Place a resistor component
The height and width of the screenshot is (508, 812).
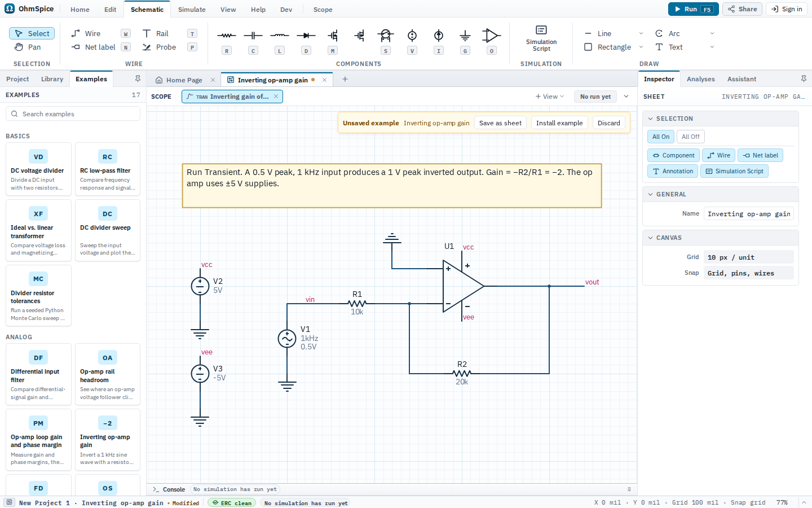(x=227, y=41)
